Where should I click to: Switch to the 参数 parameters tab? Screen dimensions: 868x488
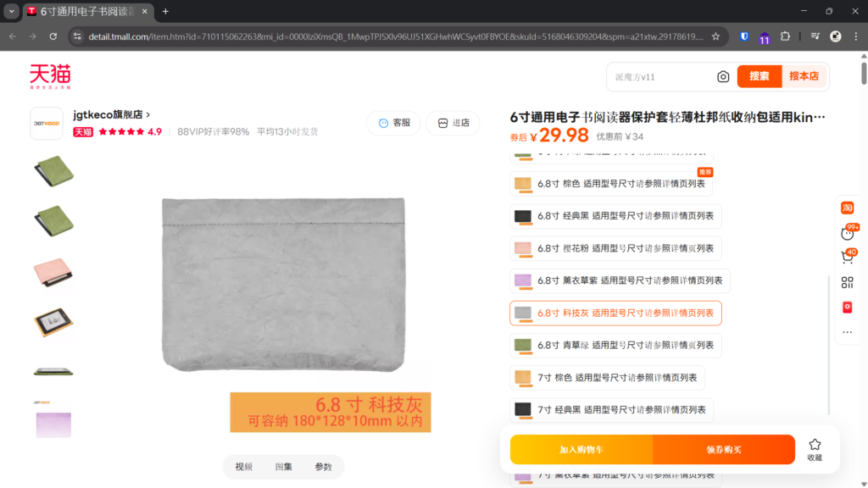click(x=323, y=467)
